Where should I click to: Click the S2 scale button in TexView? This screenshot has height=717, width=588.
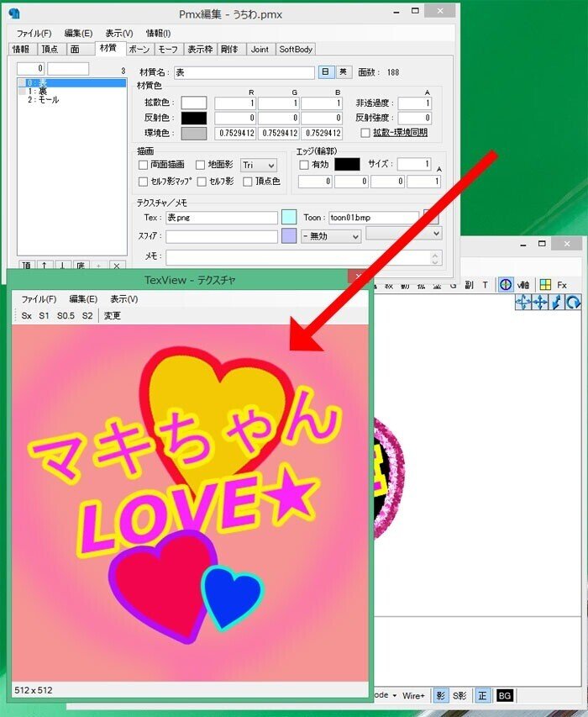point(87,315)
